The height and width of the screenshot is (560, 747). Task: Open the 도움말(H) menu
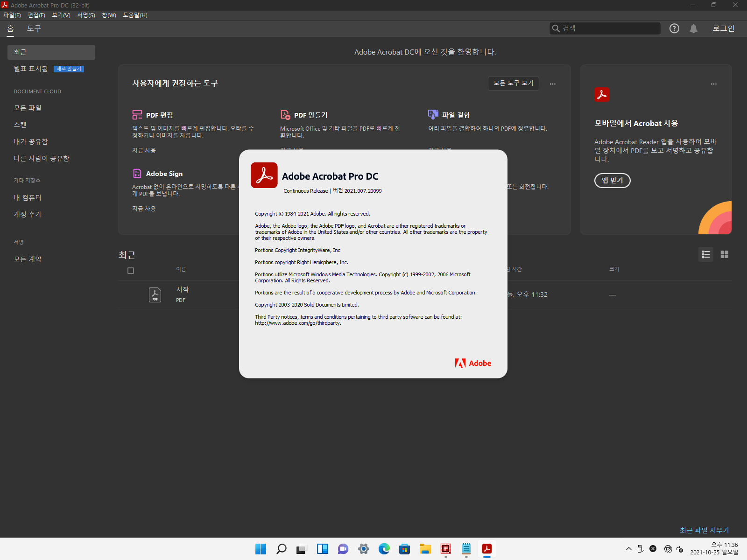coord(135,15)
